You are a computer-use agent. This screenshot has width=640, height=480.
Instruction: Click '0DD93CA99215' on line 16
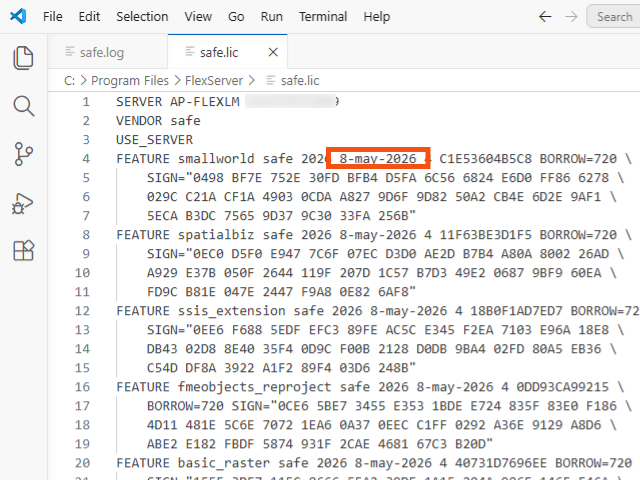pyautogui.click(x=562, y=387)
